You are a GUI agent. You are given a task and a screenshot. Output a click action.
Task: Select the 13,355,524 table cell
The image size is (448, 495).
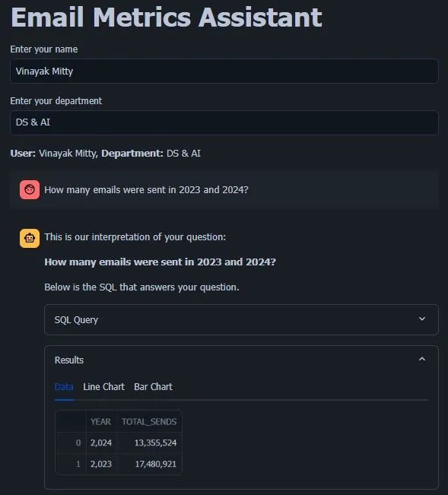[x=149, y=443]
